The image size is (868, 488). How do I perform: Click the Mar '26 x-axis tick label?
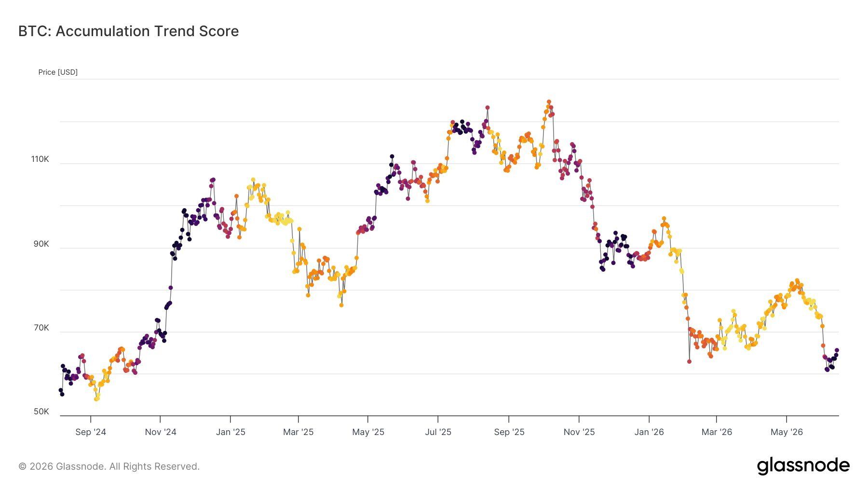click(717, 432)
